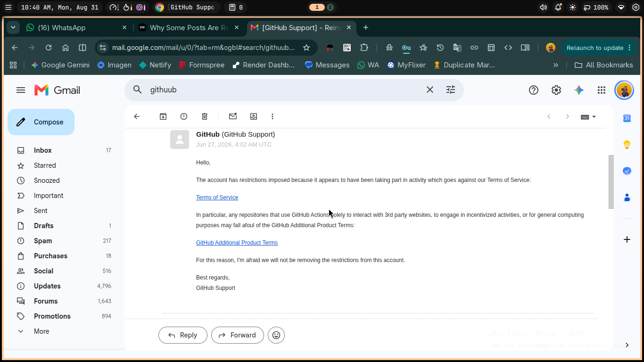Get add-ons with plus icon
The image size is (644, 362).
coord(627,239)
